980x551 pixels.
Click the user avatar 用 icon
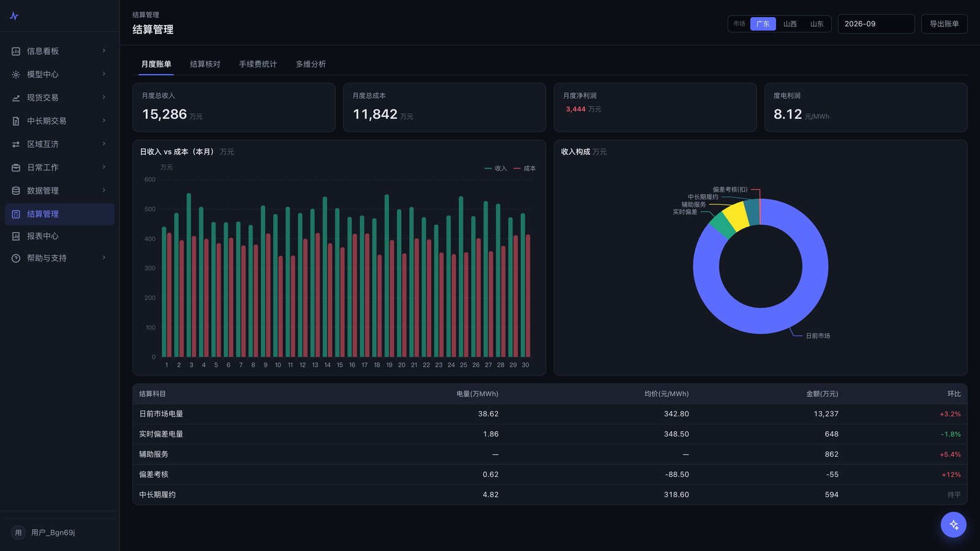[18, 533]
